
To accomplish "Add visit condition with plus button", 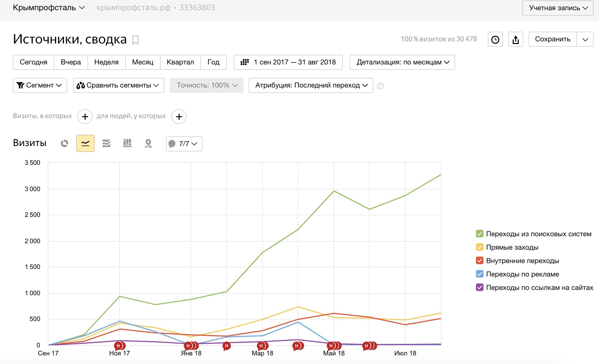I will tap(85, 117).
